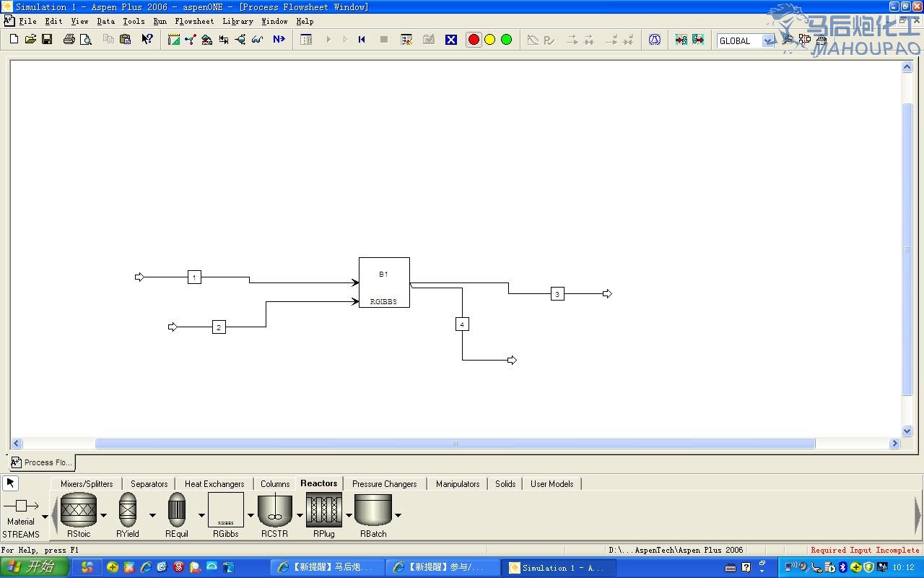Open the Columns tab

(x=275, y=484)
